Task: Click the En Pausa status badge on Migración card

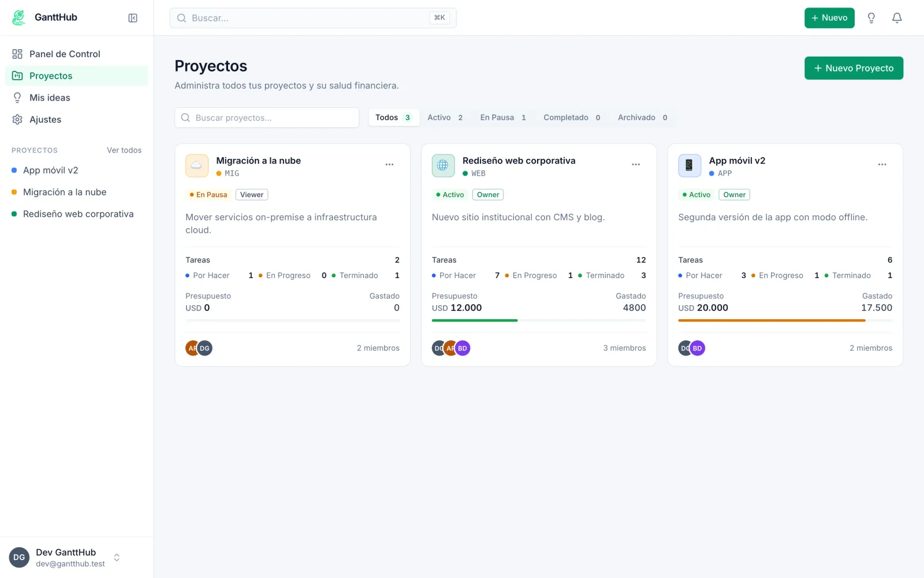Action: point(208,195)
